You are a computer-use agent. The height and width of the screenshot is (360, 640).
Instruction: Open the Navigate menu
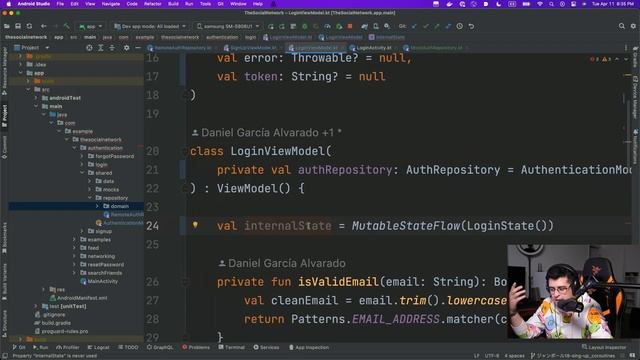(x=111, y=4)
